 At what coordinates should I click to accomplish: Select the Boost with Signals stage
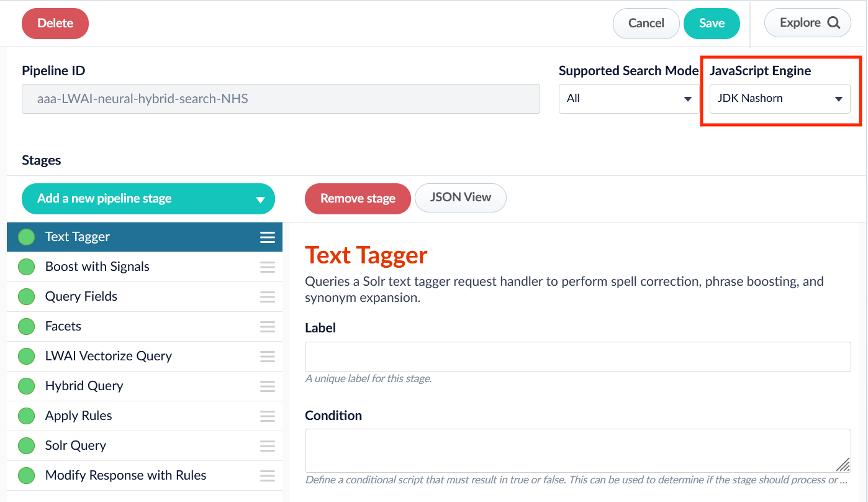pos(145,267)
